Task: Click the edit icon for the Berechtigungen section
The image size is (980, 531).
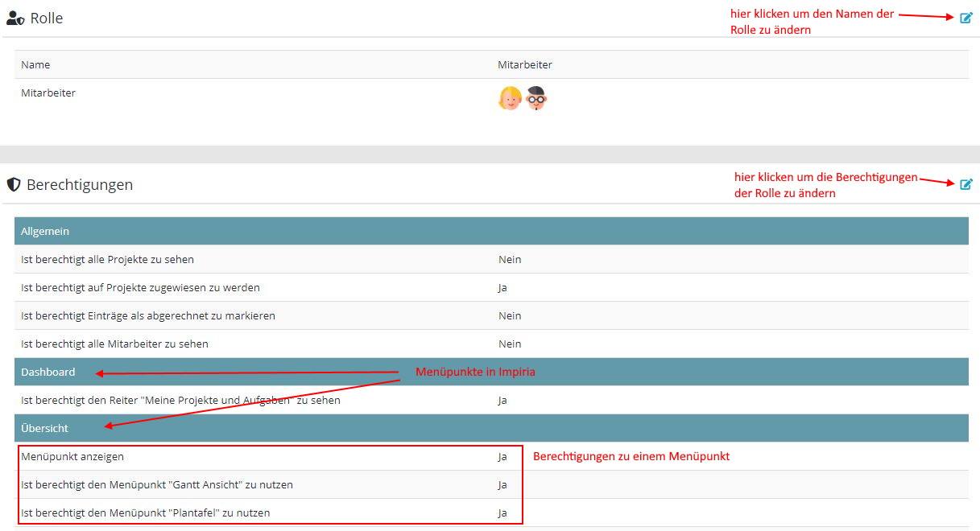Action: [x=966, y=184]
